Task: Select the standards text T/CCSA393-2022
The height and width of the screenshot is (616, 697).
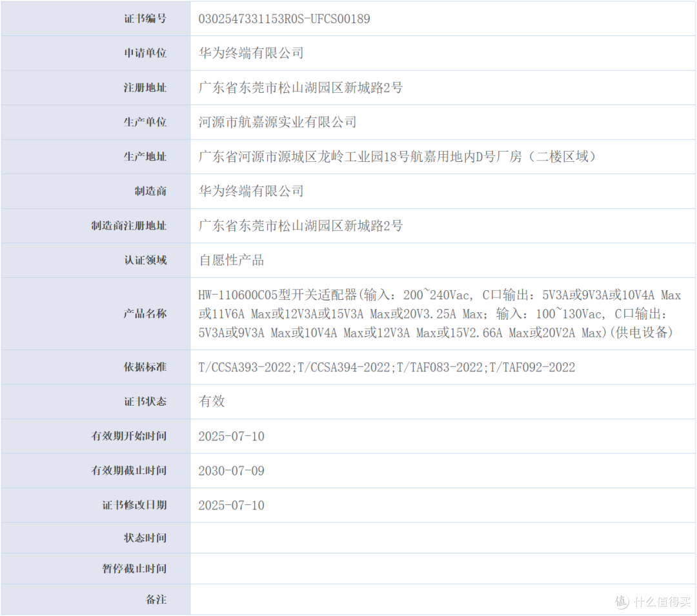Action: [245, 367]
